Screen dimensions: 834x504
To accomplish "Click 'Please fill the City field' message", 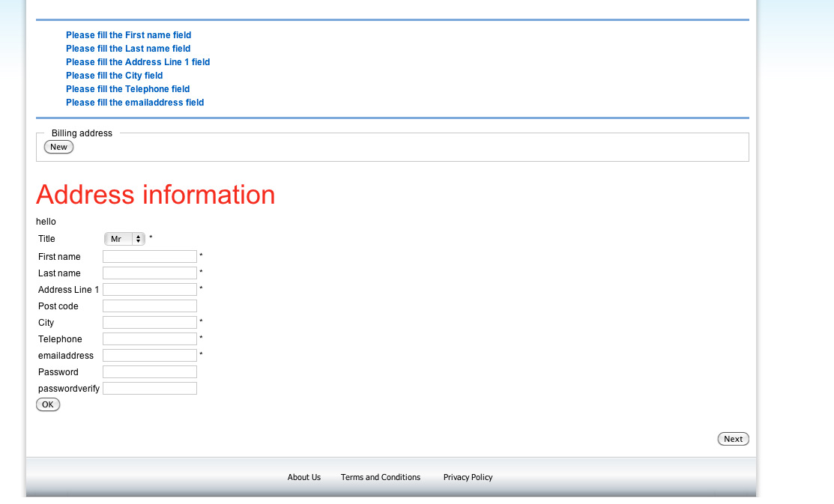I will point(115,76).
